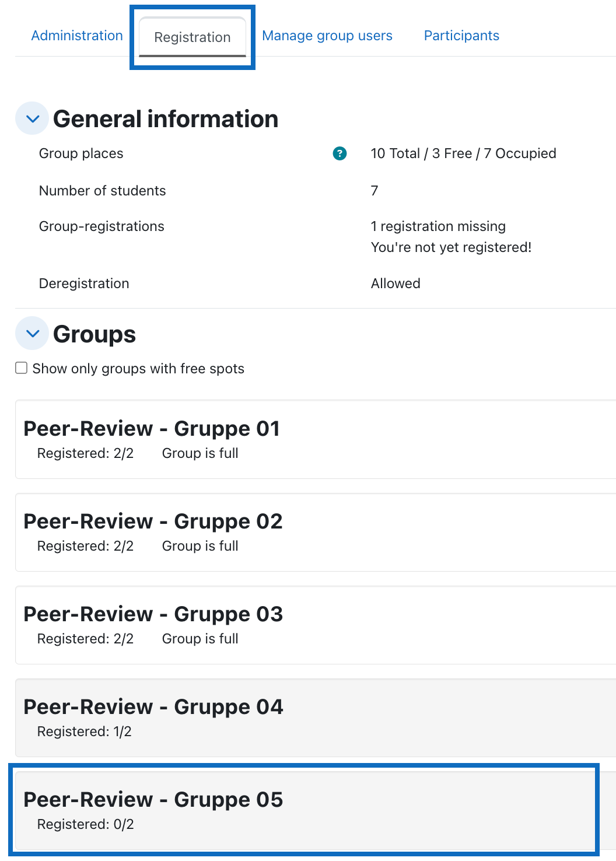Open the Manage group users tab
The width and height of the screenshot is (616, 861).
click(x=327, y=36)
